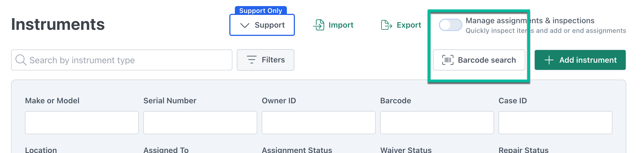The image size is (644, 153).
Task: Click the Make or Model input field
Action: click(82, 123)
